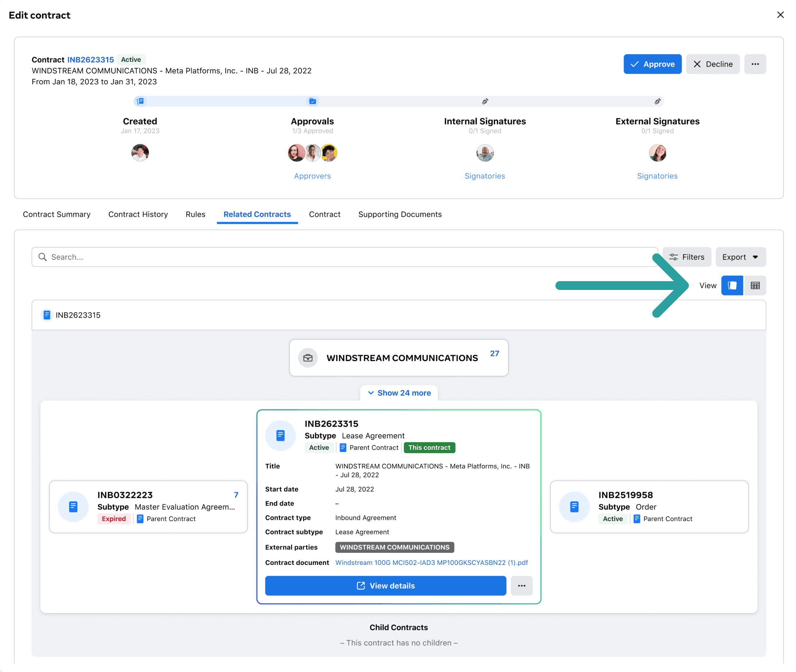This screenshot has width=796, height=672.
Task: Click Created step icon in progress bar
Action: (140, 101)
